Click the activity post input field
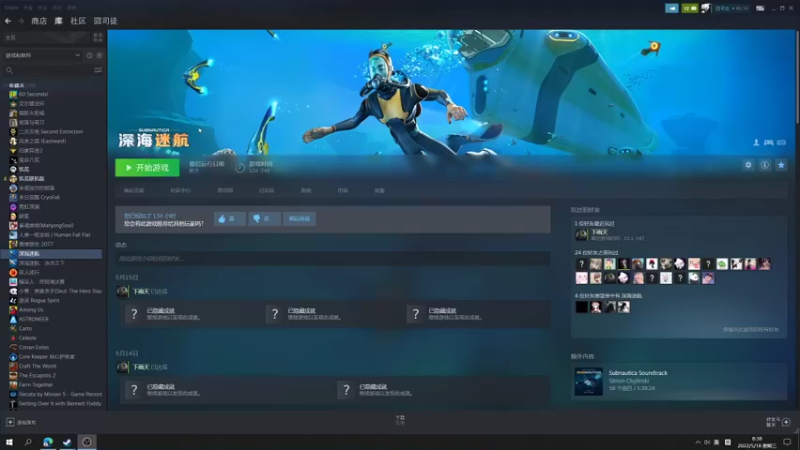Viewport: 800px width, 450px height. 333,258
